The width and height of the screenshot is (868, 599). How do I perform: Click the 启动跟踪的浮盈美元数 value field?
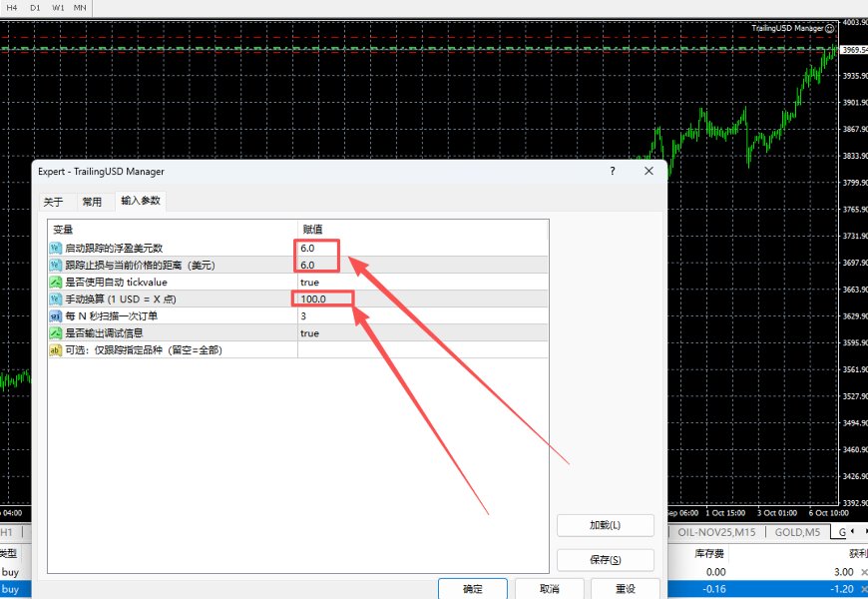tap(423, 249)
